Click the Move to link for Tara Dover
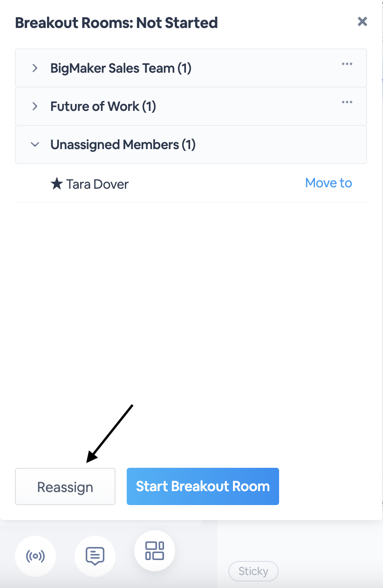Image resolution: width=383 pixels, height=588 pixels. point(328,183)
